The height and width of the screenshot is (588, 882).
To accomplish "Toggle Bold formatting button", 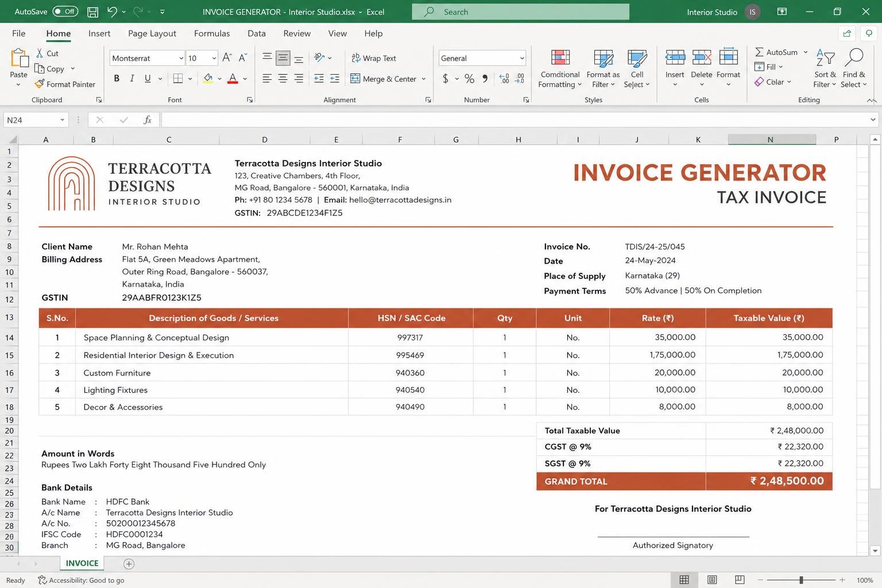I will [117, 78].
